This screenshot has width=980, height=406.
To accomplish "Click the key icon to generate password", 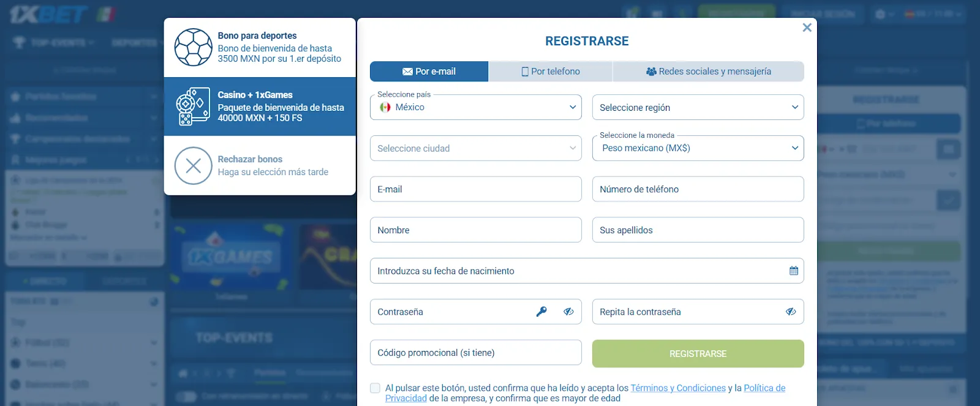I will point(541,312).
